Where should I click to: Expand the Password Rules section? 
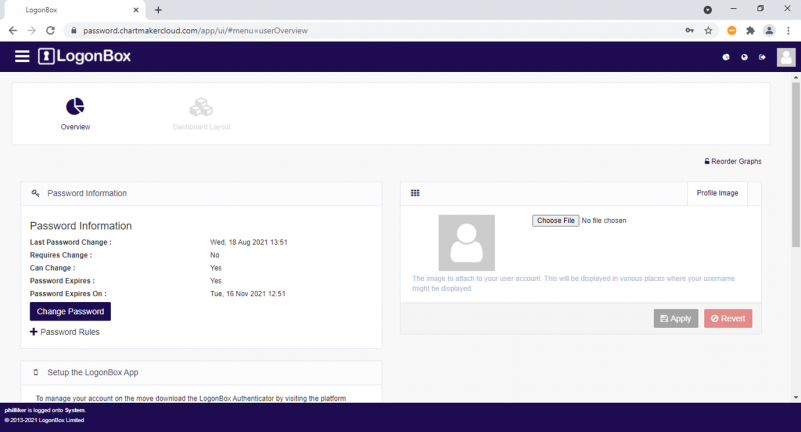pos(65,332)
